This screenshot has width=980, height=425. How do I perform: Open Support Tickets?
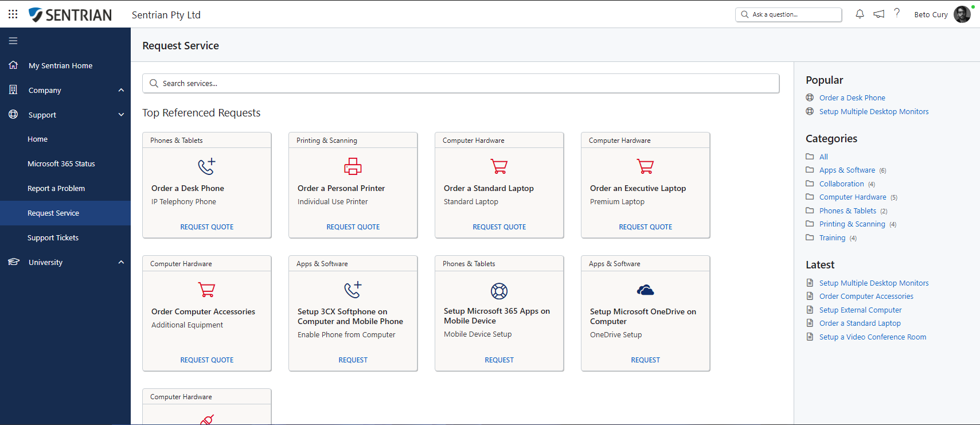53,237
